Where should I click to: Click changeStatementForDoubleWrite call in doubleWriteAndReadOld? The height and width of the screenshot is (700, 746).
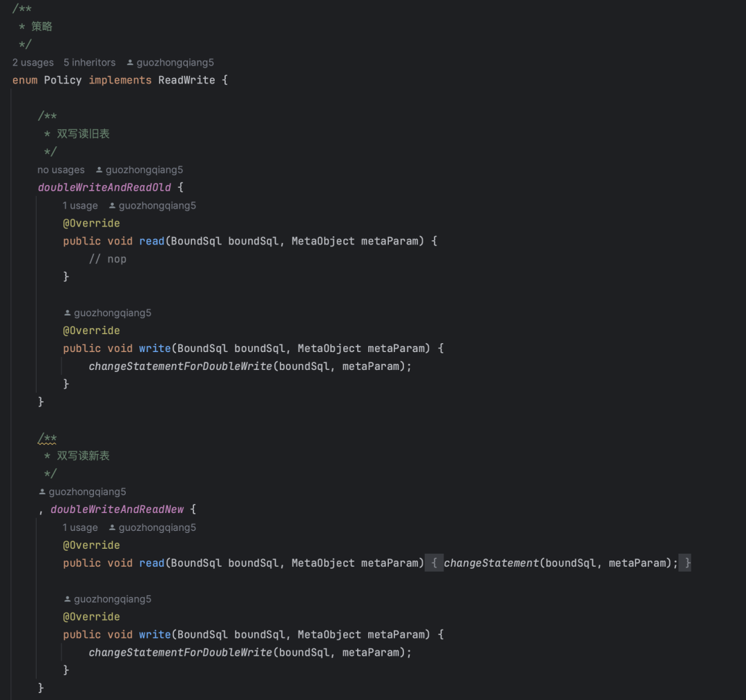pyautogui.click(x=180, y=366)
